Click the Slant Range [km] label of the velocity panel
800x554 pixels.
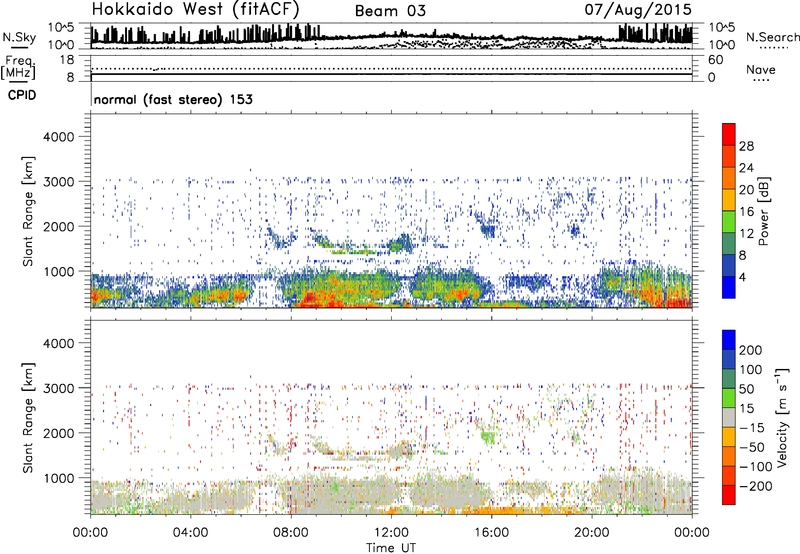(28, 418)
